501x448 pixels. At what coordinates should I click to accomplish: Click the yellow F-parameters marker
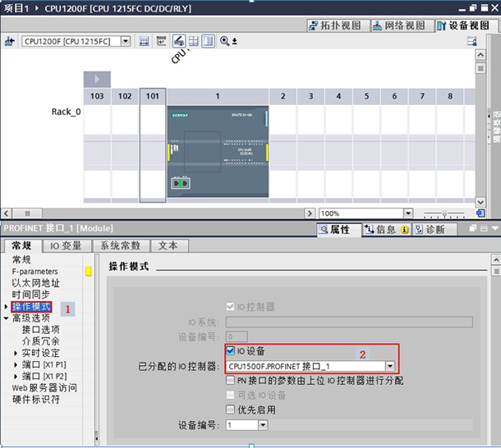[x=89, y=272]
